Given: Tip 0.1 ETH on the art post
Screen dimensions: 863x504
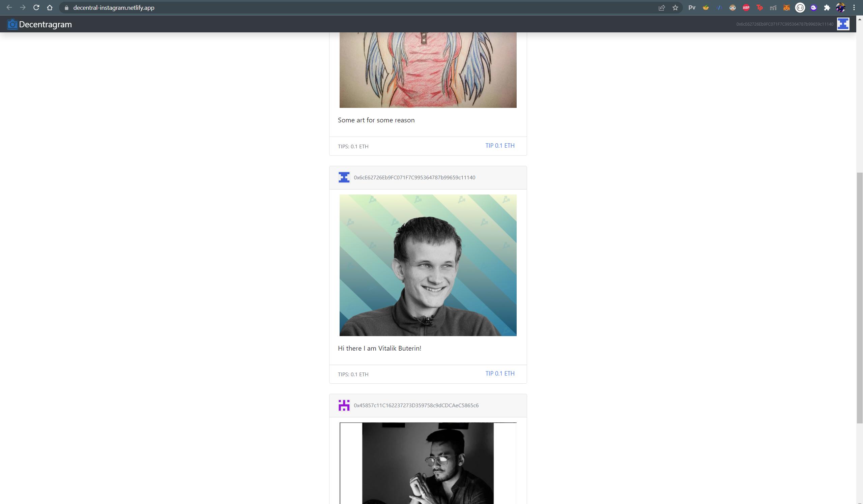Looking at the screenshot, I should tap(500, 146).
